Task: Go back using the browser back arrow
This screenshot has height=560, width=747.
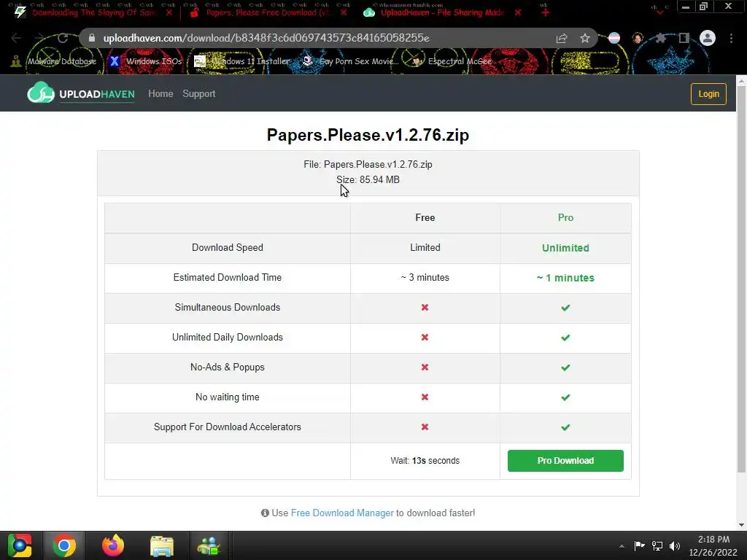Action: click(x=16, y=38)
